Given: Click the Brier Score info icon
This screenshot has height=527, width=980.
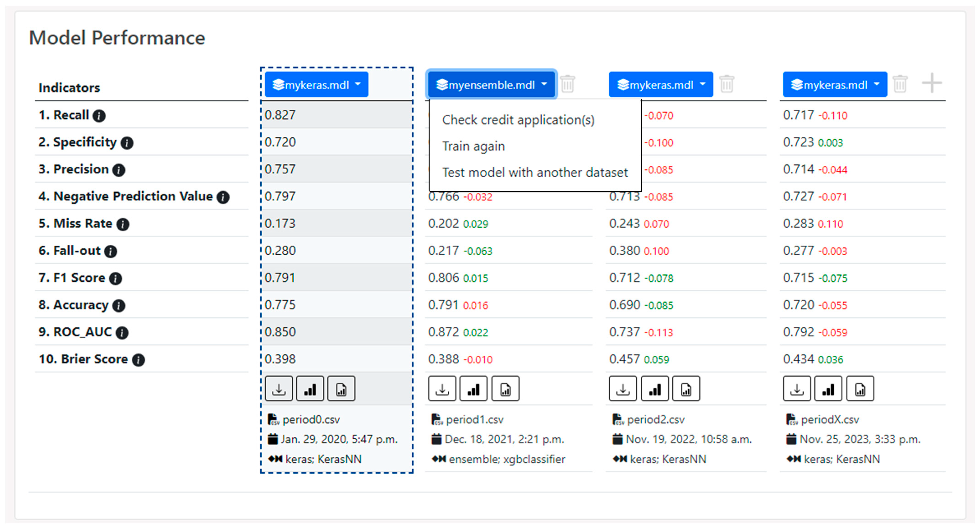Looking at the screenshot, I should (138, 360).
